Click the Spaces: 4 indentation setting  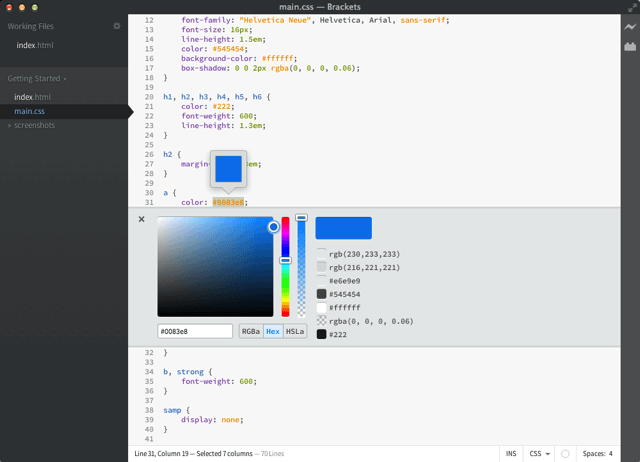click(598, 454)
